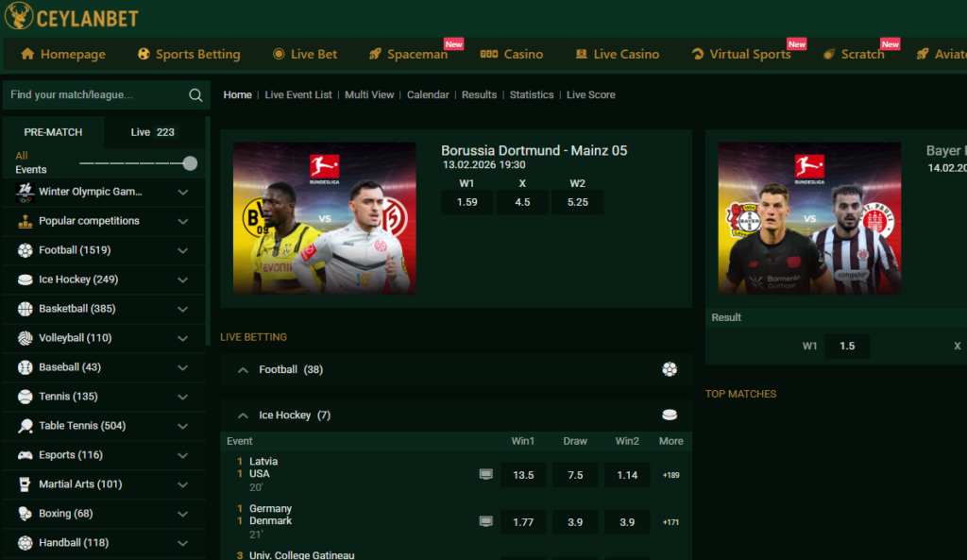The height and width of the screenshot is (560, 967).
Task: Click the Esports gamepad icon
Action: [x=25, y=455]
